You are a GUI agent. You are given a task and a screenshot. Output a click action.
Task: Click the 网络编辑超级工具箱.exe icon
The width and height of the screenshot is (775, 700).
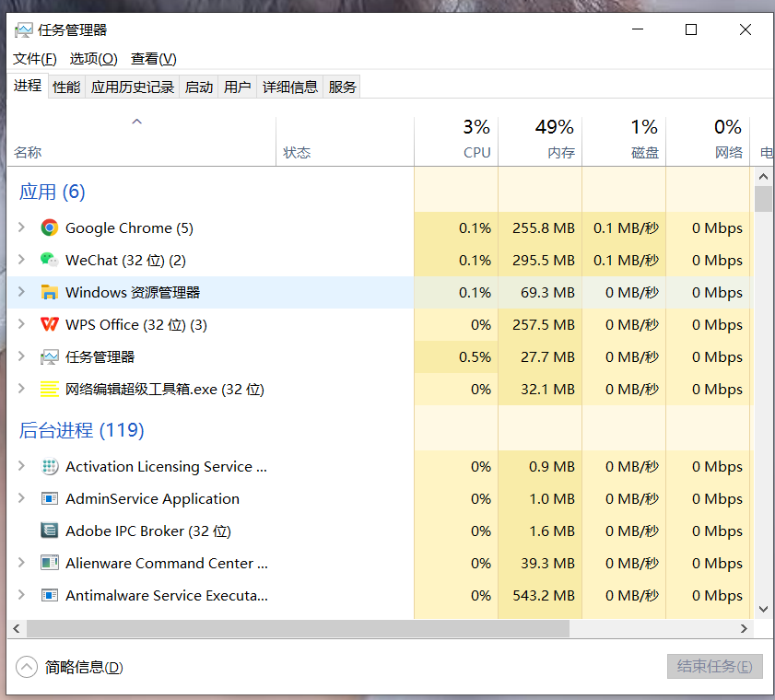50,390
